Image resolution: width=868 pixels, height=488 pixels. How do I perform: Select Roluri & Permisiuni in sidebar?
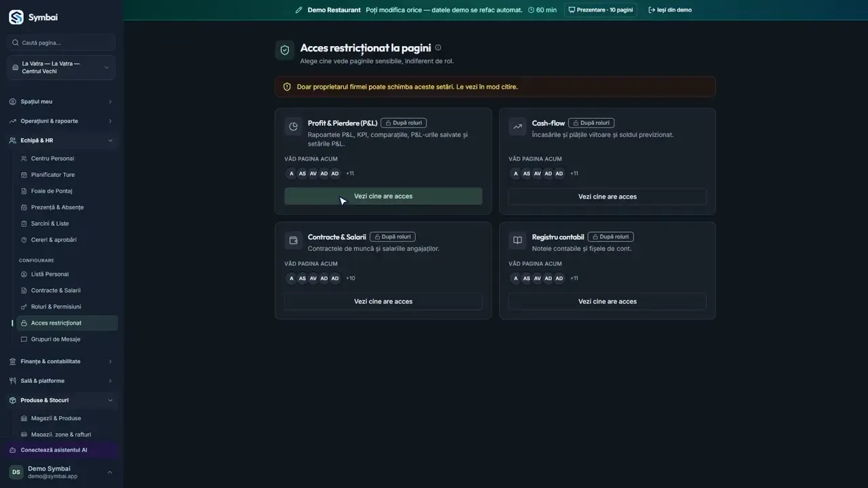click(x=67, y=307)
